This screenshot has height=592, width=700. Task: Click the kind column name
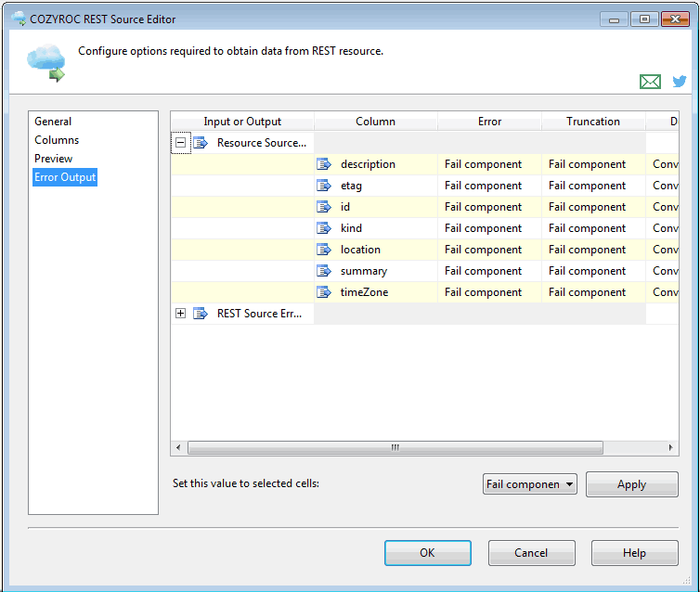(351, 228)
